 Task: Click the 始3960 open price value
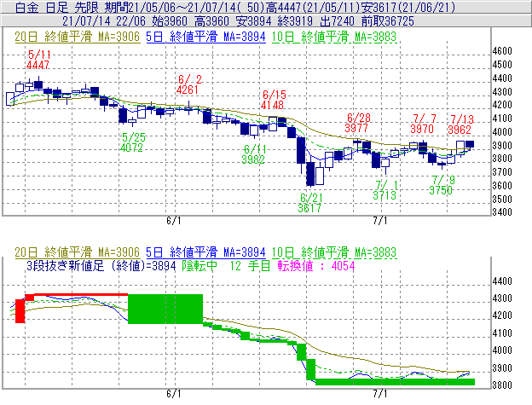170,21
